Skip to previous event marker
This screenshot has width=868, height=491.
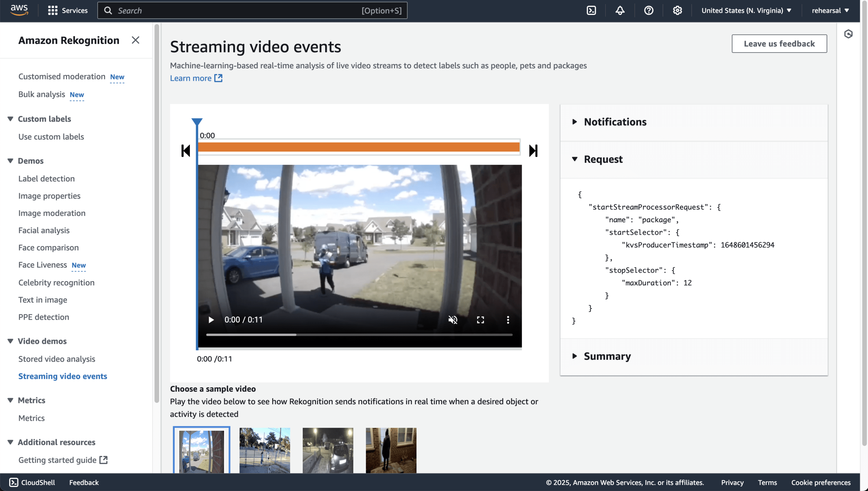point(186,151)
